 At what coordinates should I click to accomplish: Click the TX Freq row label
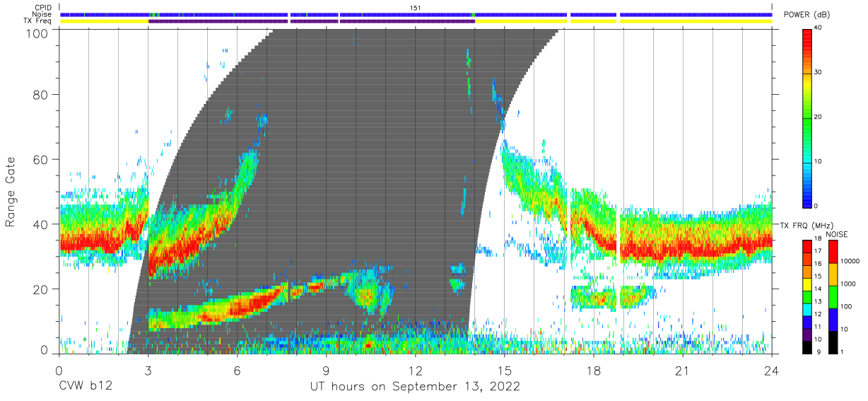38,21
